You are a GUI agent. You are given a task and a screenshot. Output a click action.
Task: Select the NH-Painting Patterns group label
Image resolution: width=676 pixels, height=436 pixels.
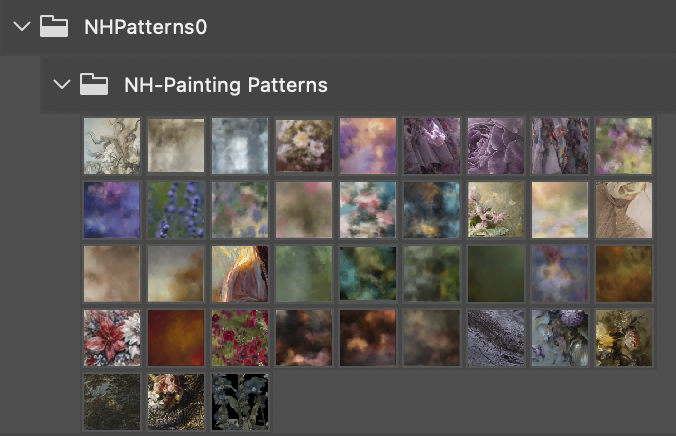pos(226,85)
